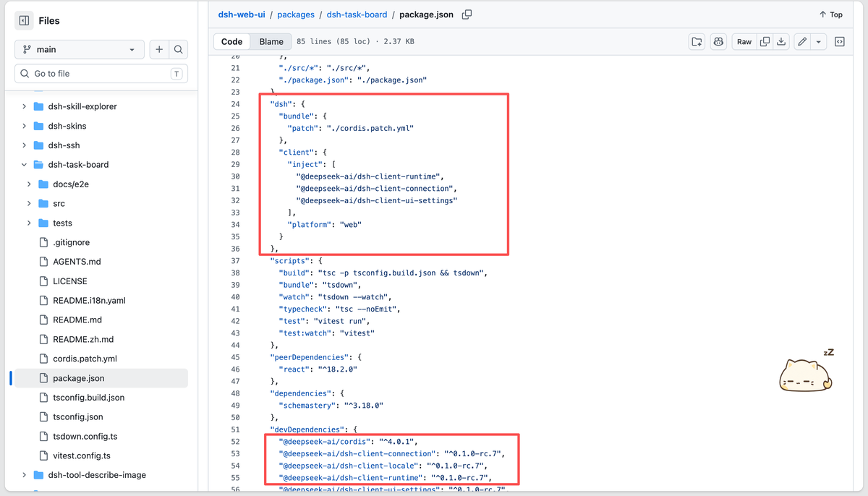This screenshot has width=868, height=496.
Task: Switch to the Blame tab
Action: [272, 42]
